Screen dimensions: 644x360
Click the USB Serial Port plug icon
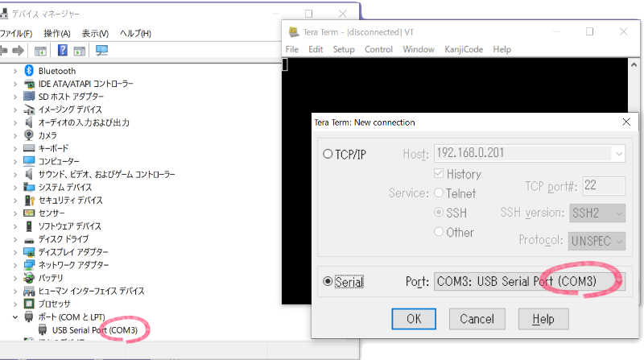43,329
